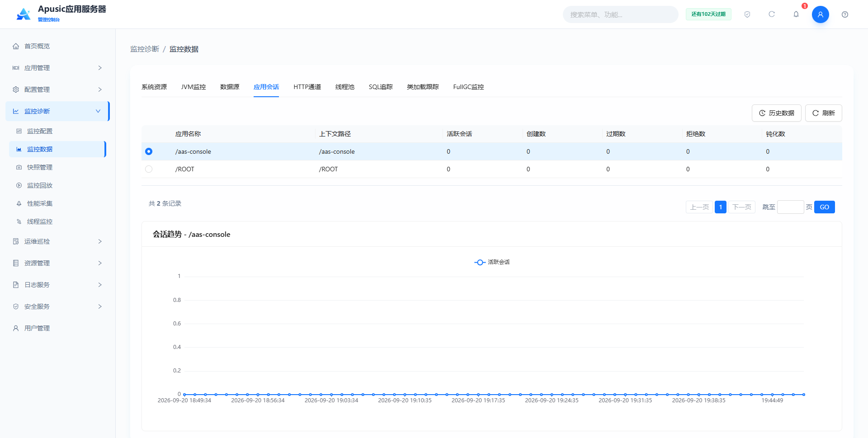Switch to the SQL追踪 tab
868x438 pixels.
(381, 87)
